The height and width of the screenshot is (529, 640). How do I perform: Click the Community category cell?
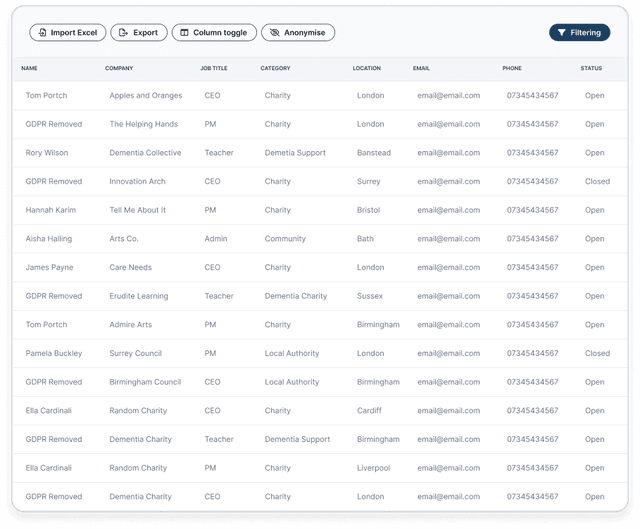pyautogui.click(x=285, y=239)
